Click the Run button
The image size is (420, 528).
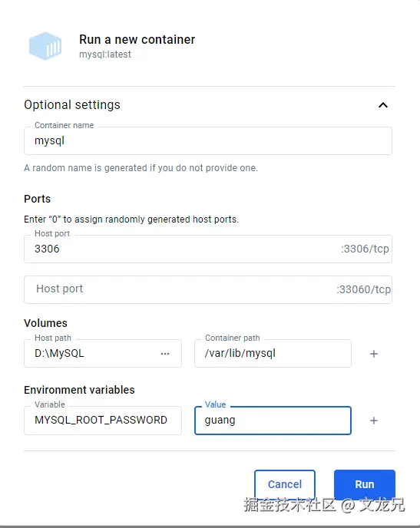(x=365, y=484)
